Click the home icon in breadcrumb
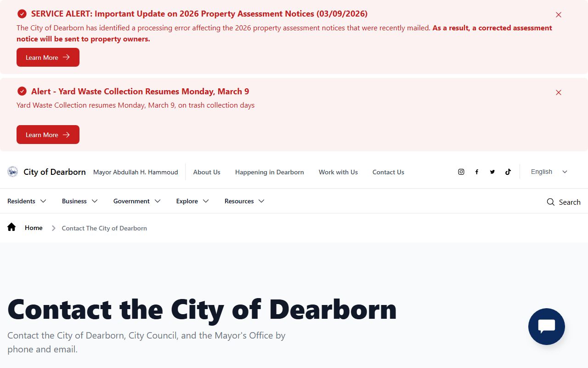 point(11,227)
